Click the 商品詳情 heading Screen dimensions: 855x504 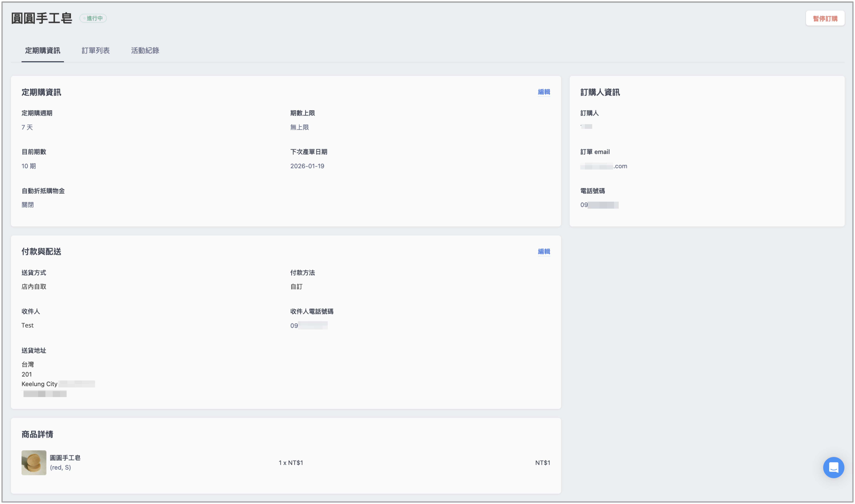[37, 434]
